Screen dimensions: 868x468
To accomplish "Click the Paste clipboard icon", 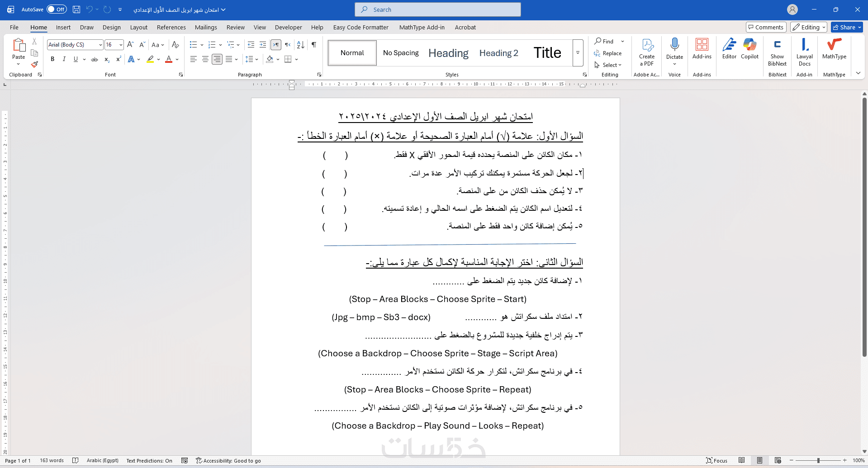I will 19,46.
